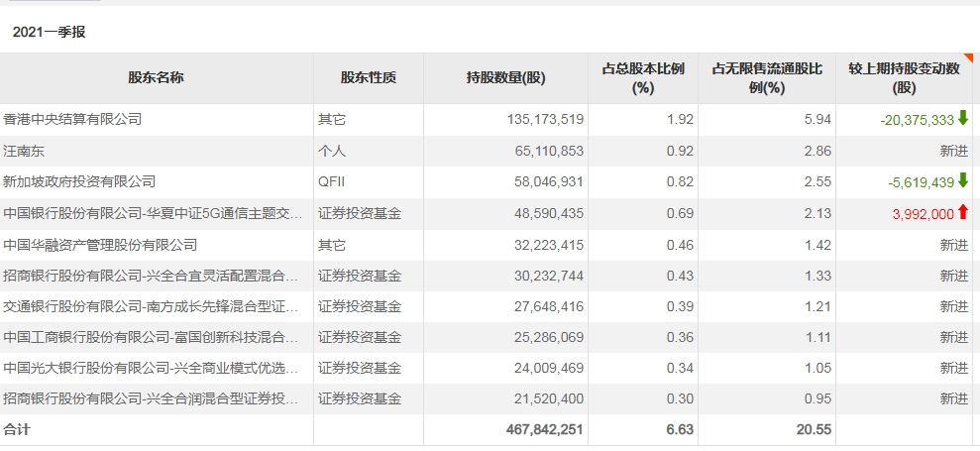Click holding value 65,110,853
This screenshot has width=980, height=451.
(549, 151)
